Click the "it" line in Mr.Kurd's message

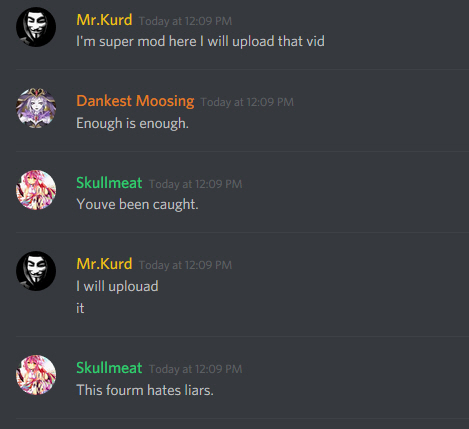tap(80, 308)
